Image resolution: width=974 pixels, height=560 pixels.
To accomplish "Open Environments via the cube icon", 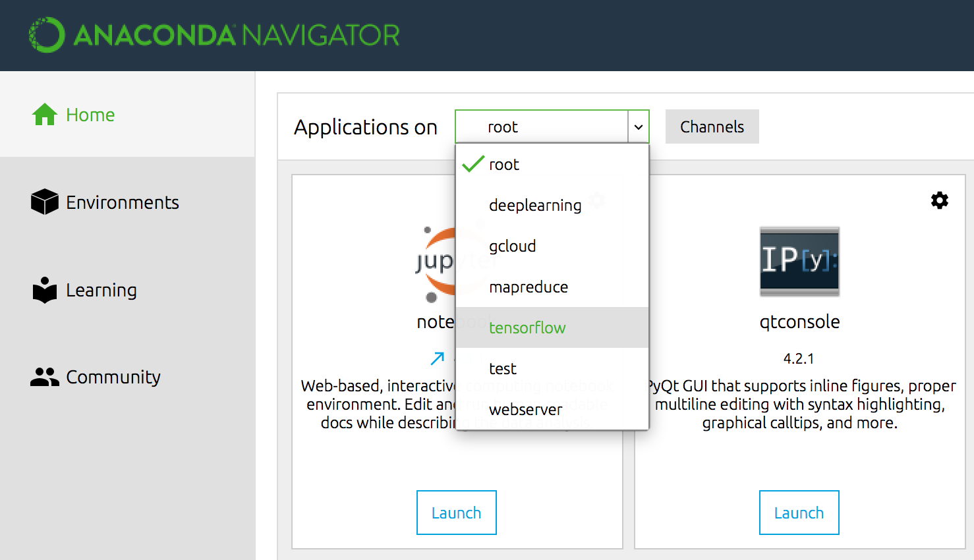I will pos(45,202).
